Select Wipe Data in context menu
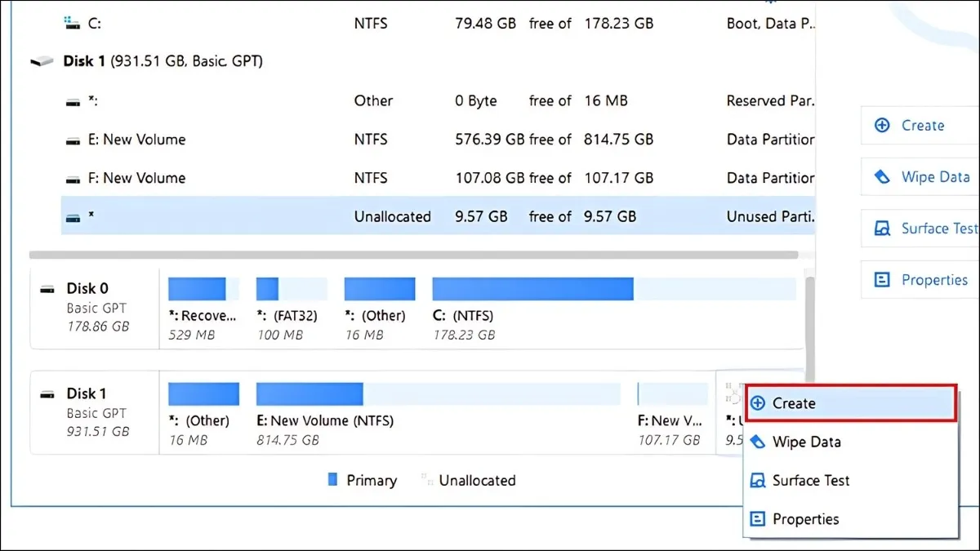This screenshot has height=551, width=980. coord(806,442)
